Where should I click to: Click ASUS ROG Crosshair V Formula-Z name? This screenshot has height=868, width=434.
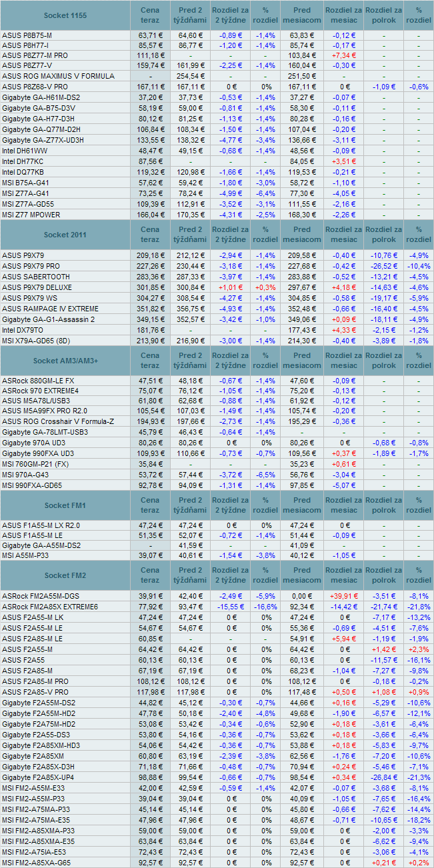click(57, 421)
